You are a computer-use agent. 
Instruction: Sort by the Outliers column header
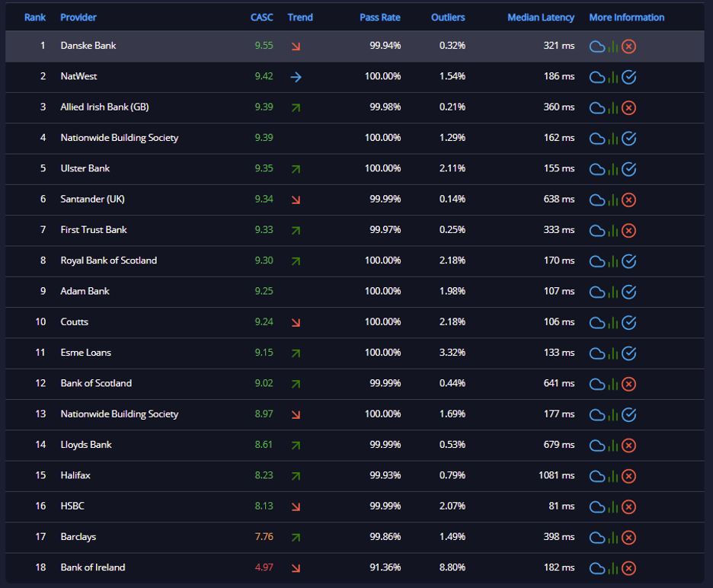448,18
